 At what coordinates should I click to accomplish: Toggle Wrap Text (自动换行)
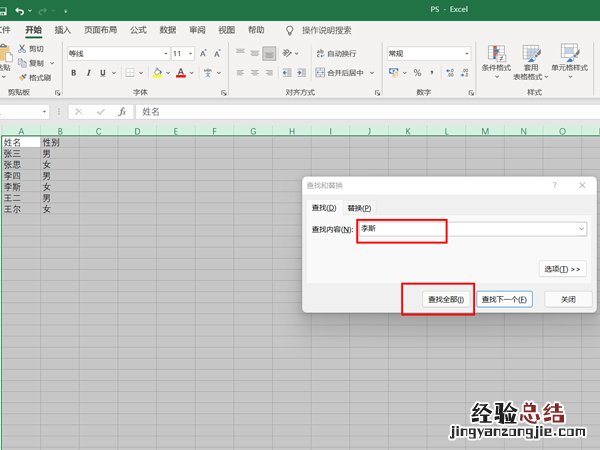pyautogui.click(x=335, y=53)
